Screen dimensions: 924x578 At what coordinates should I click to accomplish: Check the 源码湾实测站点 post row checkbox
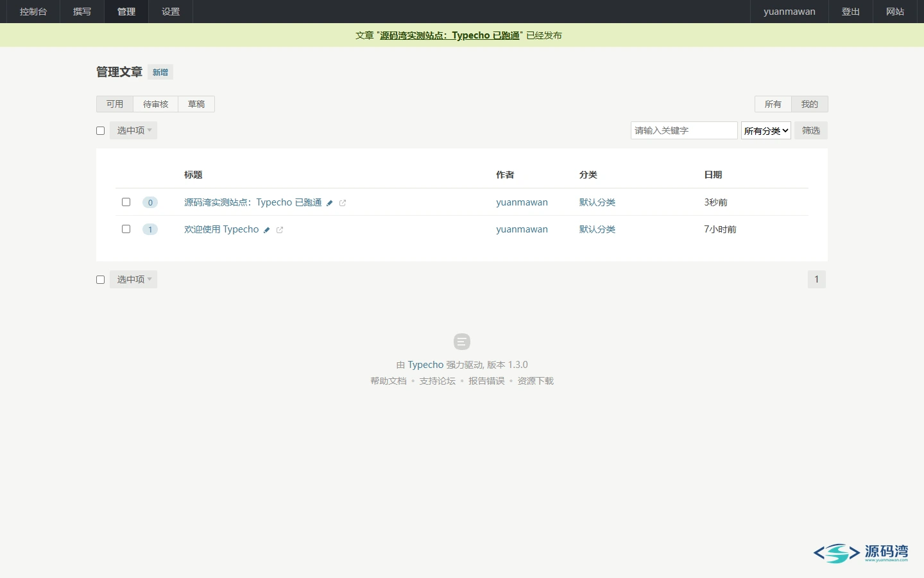click(x=126, y=202)
